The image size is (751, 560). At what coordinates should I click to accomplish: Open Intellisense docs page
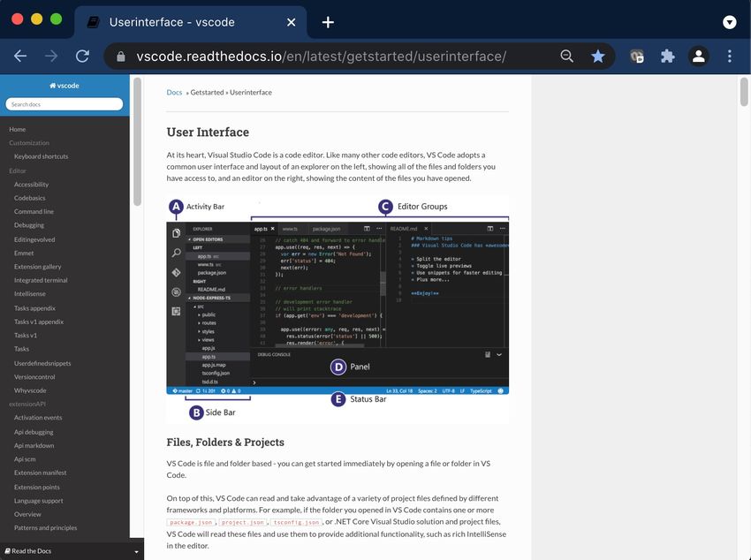tap(30, 294)
